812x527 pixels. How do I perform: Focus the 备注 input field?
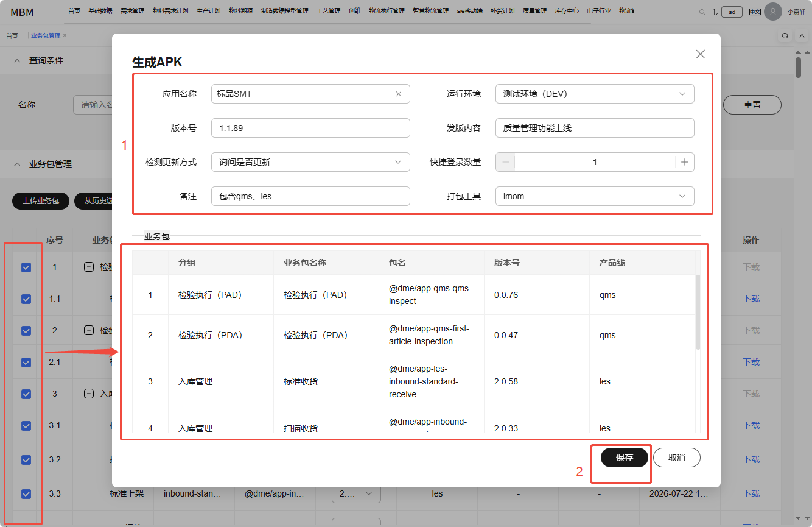[310, 196]
